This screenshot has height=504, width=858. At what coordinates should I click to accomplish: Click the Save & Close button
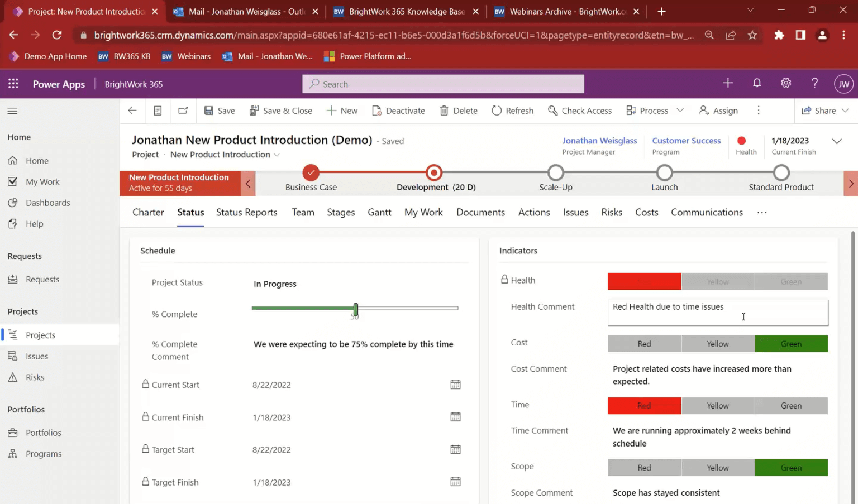click(x=281, y=111)
